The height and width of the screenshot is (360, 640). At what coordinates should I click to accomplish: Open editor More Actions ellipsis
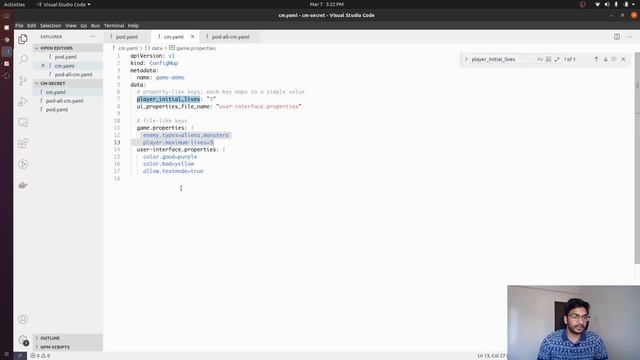point(629,37)
